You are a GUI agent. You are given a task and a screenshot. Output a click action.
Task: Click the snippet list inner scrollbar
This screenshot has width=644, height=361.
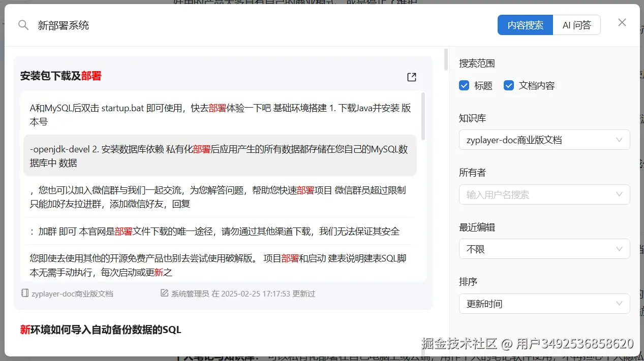pyautogui.click(x=423, y=116)
